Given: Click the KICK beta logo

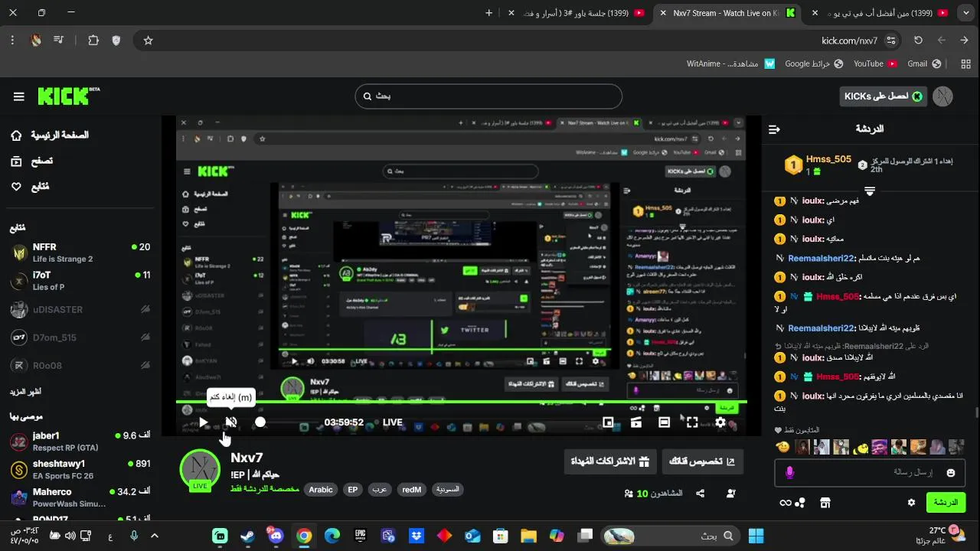Looking at the screenshot, I should [69, 96].
